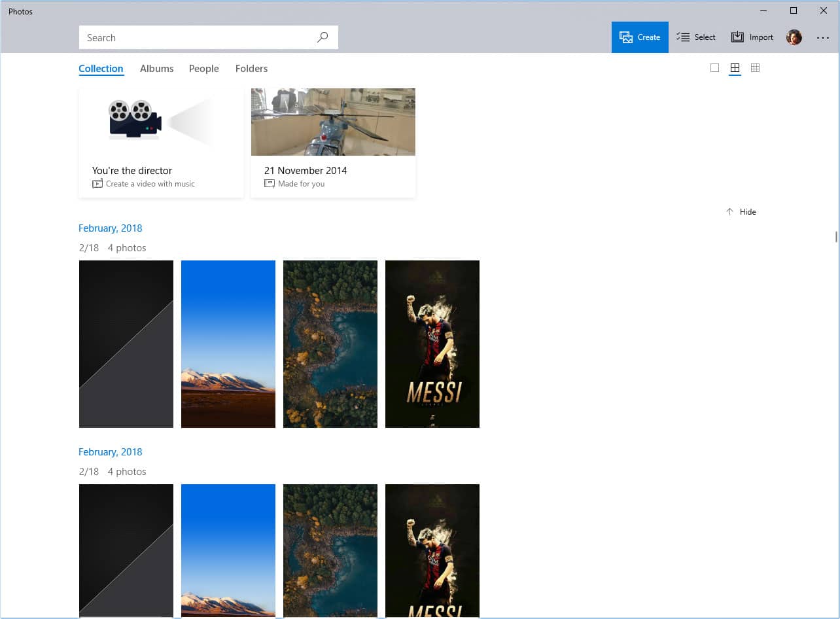Switch to the Collection tab

[x=101, y=69]
